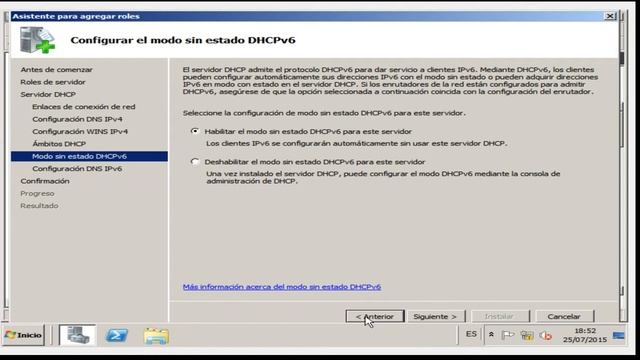Click the ES language indicator

click(x=471, y=334)
